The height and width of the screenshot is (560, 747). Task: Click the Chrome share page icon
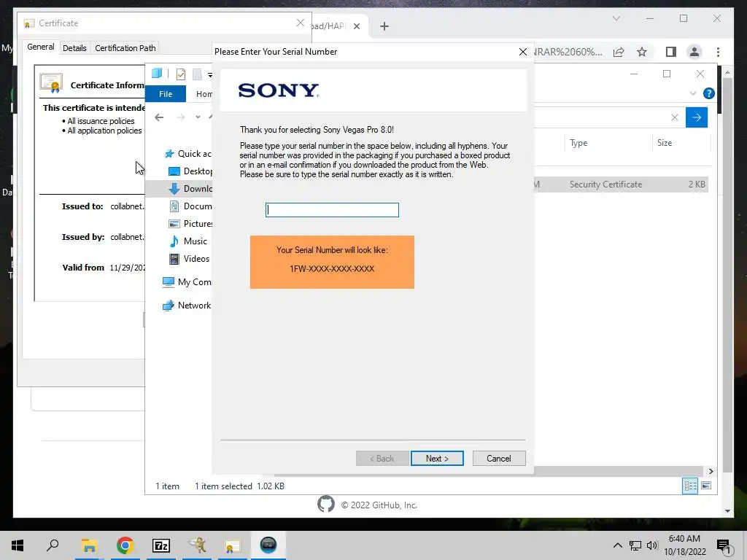tap(619, 52)
